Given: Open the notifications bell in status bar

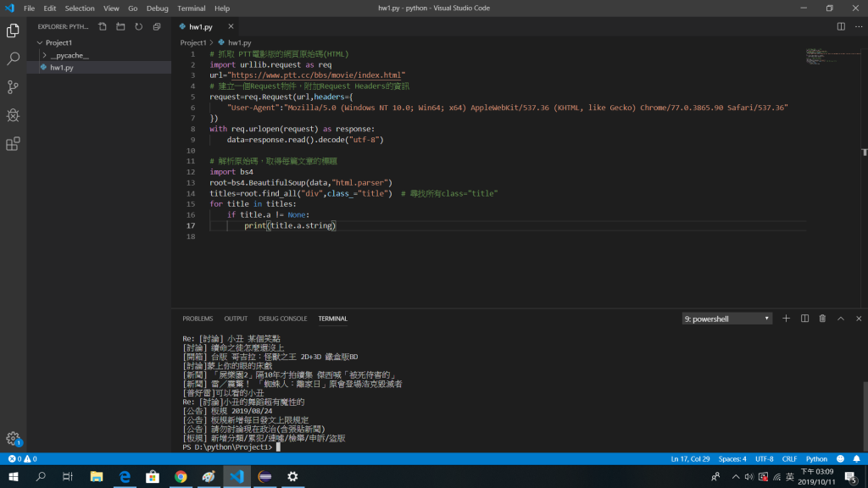Looking at the screenshot, I should 856,458.
